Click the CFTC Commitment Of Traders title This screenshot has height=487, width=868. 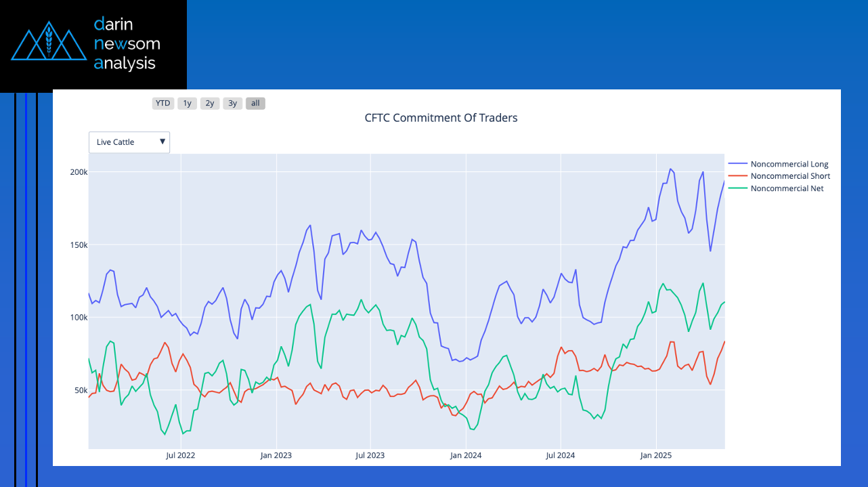(441, 118)
